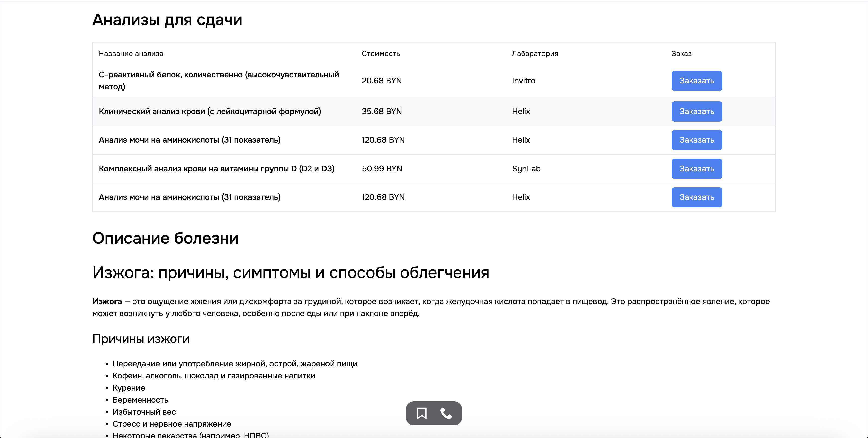Click the Стоимость column header
This screenshot has height=438, width=868.
coord(381,53)
